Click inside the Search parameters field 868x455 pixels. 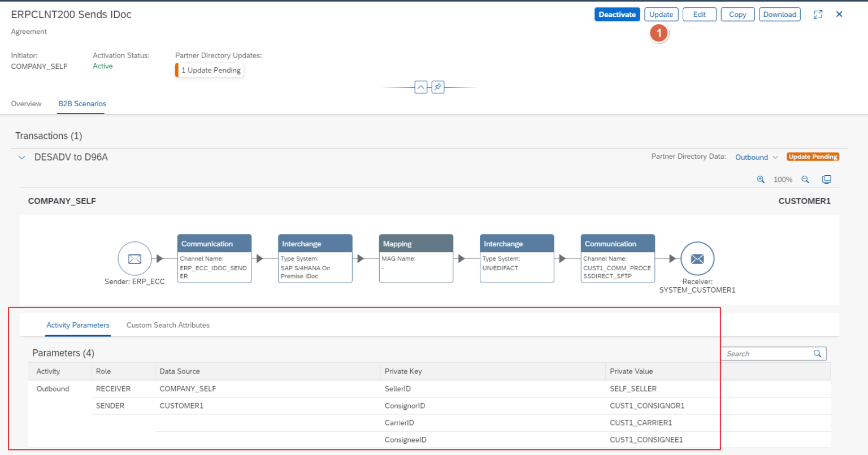pos(769,353)
